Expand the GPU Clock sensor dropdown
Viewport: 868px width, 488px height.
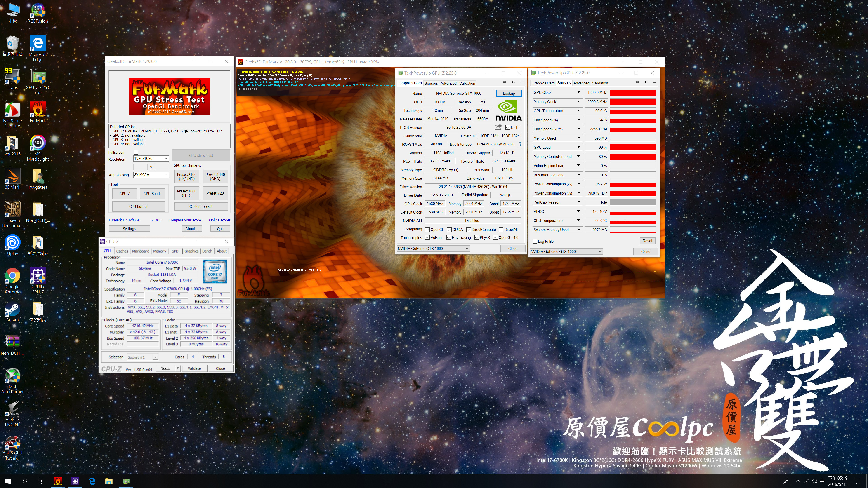click(x=579, y=92)
